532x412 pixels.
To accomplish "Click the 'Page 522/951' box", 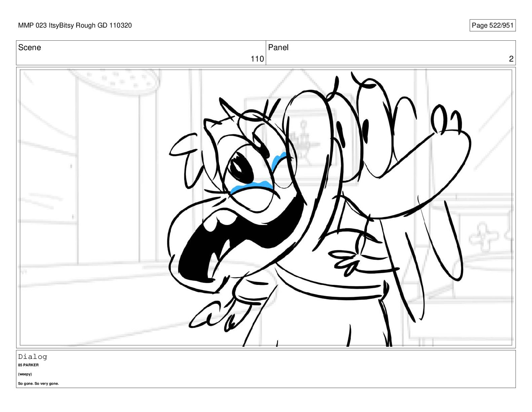I will (492, 25).
